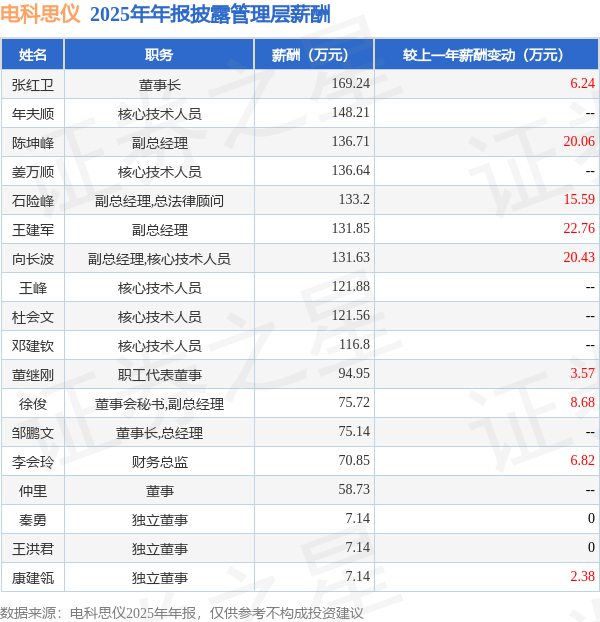Select the position 董事会秘书,副总经理
This screenshot has height=622, width=600.
coord(159,404)
